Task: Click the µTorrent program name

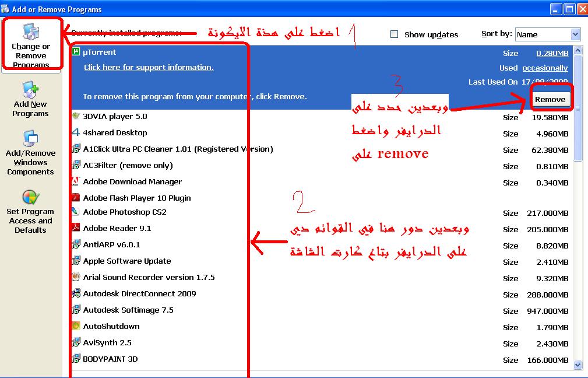Action: [x=100, y=52]
